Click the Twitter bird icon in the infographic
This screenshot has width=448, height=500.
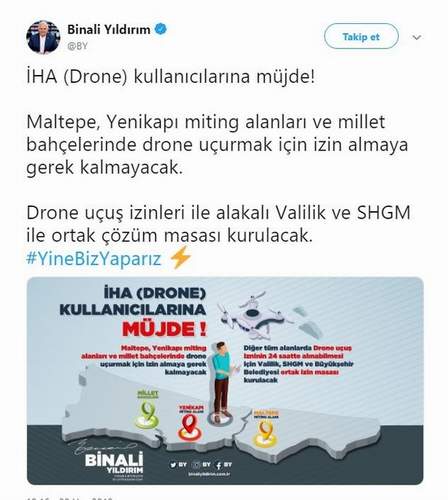(x=173, y=465)
